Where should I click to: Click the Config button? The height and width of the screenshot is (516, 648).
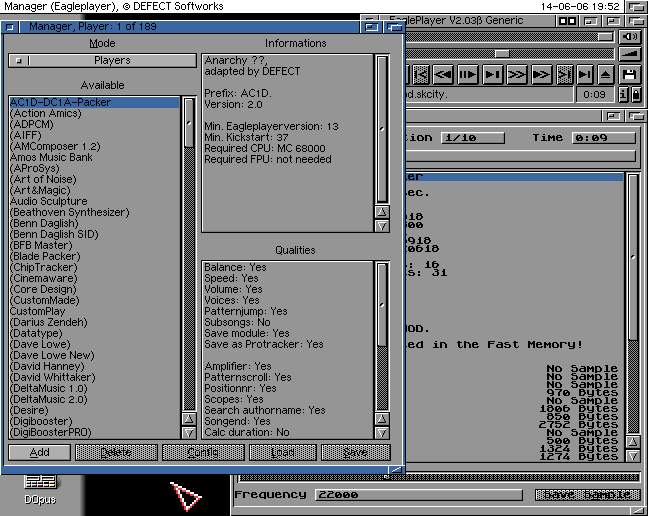point(203,452)
